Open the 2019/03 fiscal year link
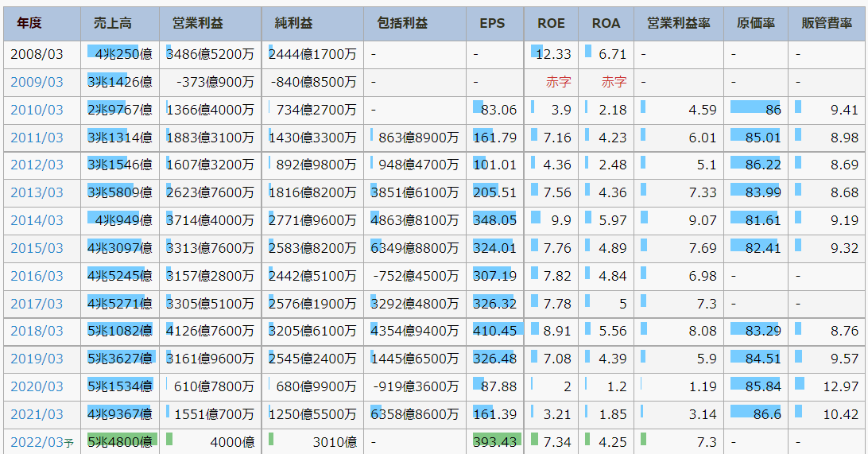868x454 pixels. click(x=37, y=359)
